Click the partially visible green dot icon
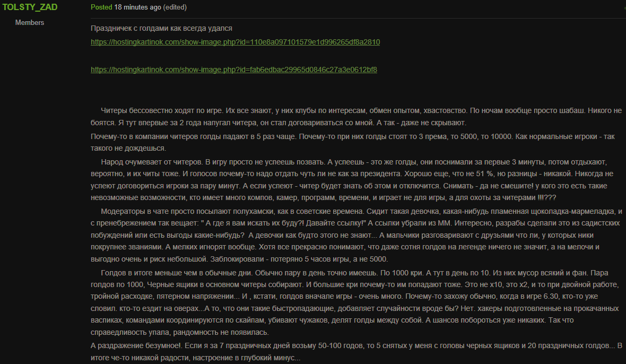626x364 pixels. coord(624,7)
